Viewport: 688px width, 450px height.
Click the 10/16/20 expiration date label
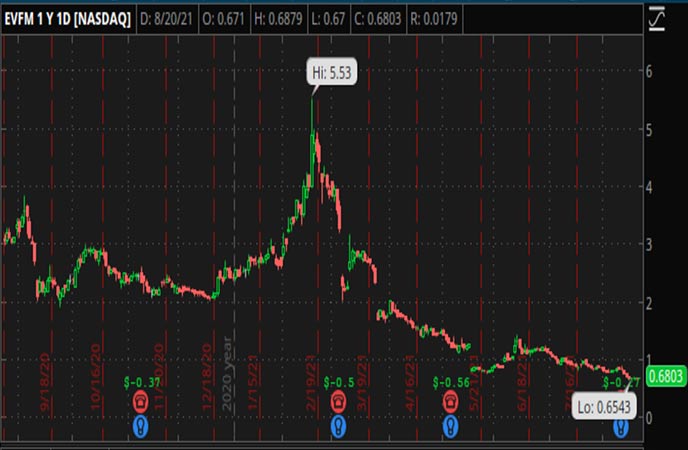(x=96, y=376)
